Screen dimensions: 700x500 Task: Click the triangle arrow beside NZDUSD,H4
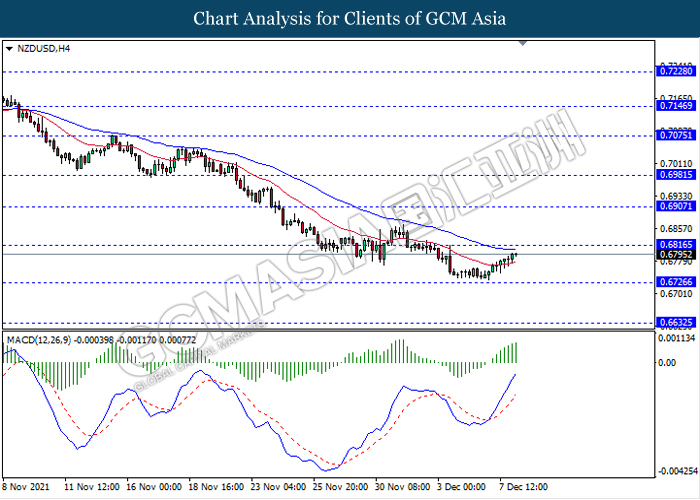click(x=10, y=47)
